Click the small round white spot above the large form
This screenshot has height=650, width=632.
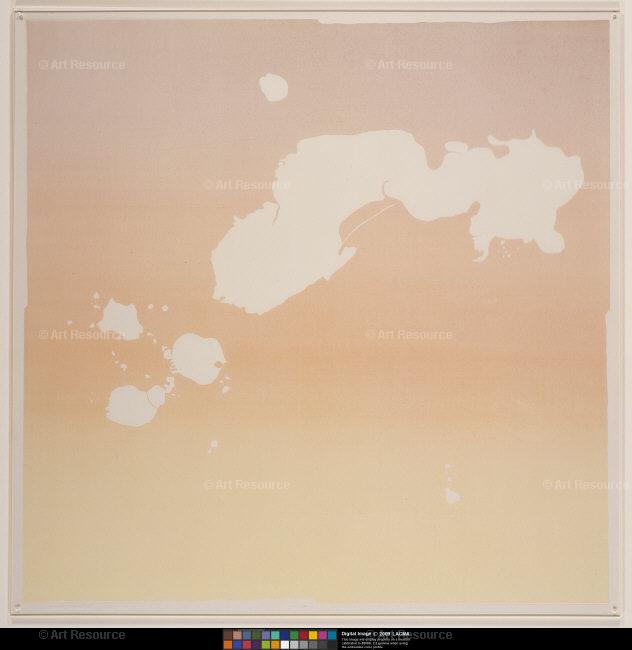274,87
